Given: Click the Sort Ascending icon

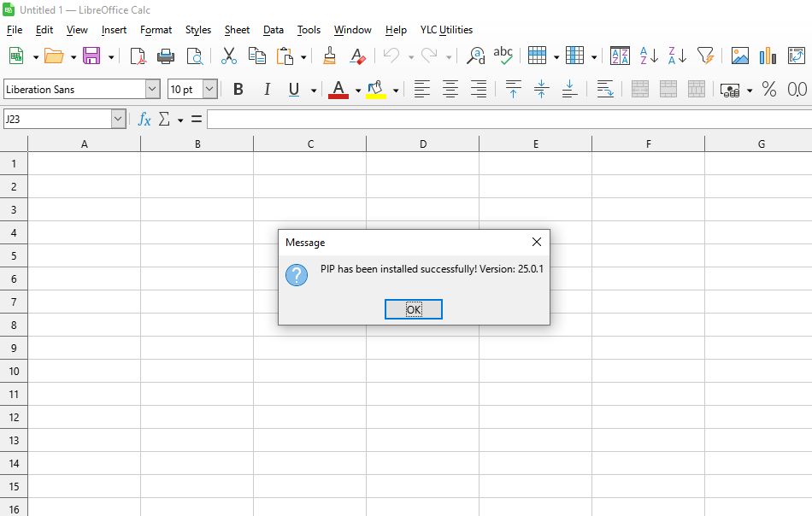Looking at the screenshot, I should coord(649,56).
